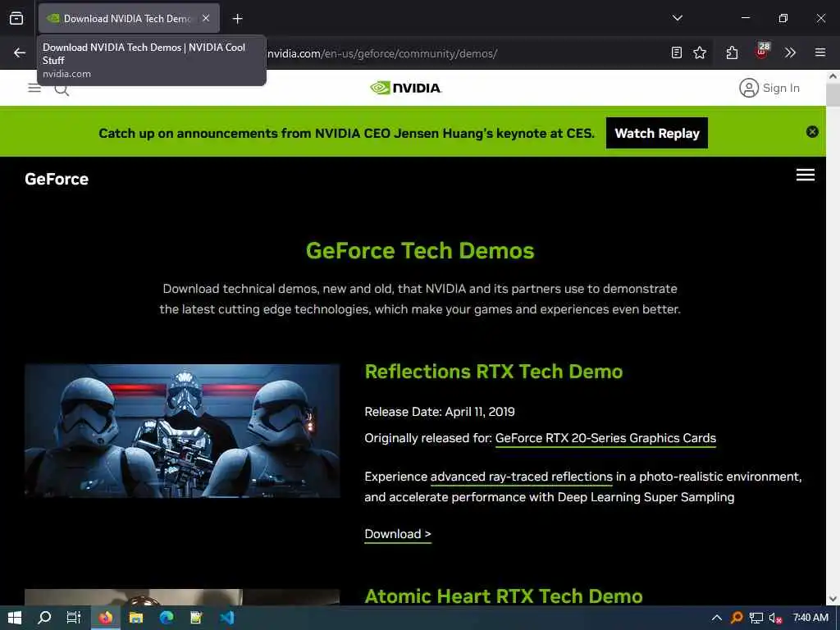Open NVIDIA site hamburger menu
The image size is (840, 630).
(34, 87)
